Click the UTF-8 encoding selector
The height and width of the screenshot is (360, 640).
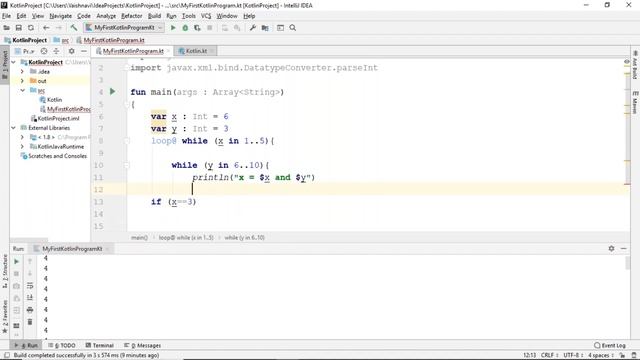[x=574, y=355]
